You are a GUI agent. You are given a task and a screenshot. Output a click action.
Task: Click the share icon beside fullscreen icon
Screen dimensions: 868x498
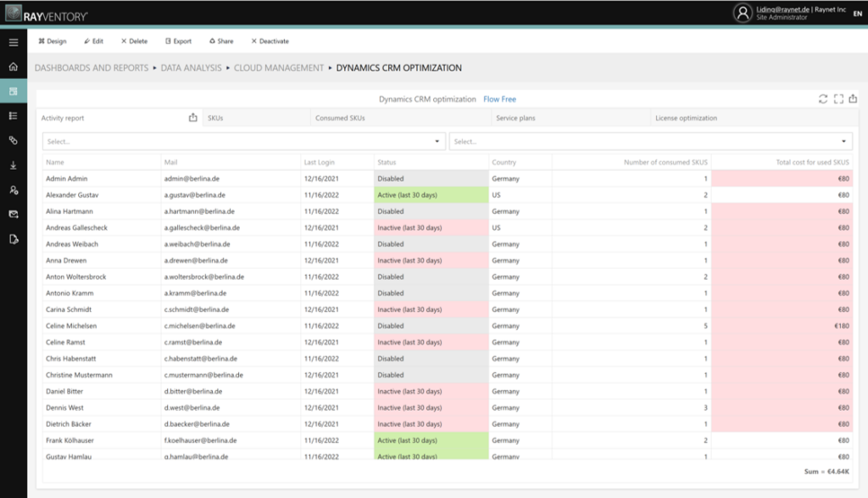(853, 98)
